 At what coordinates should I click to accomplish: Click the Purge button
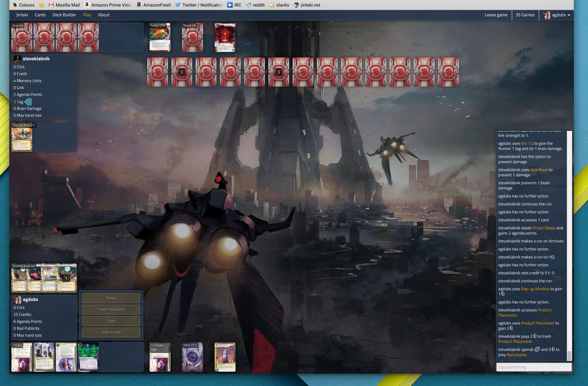click(x=111, y=298)
